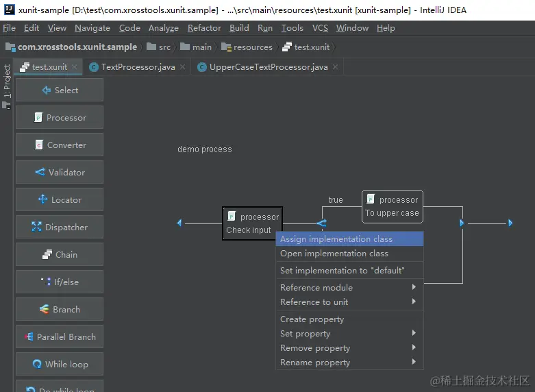535x392 pixels.
Task: Open the View menu
Action: click(57, 28)
